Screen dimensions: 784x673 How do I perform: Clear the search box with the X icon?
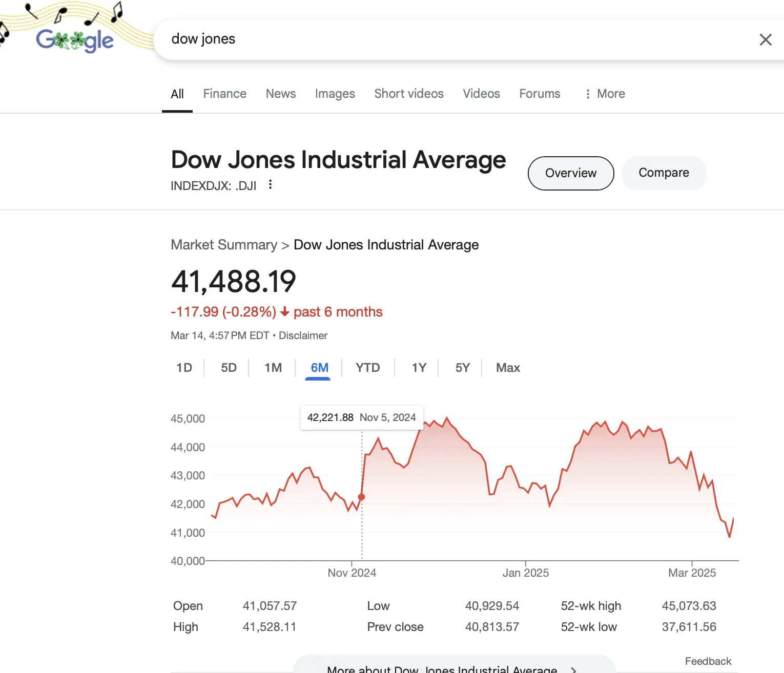point(765,39)
